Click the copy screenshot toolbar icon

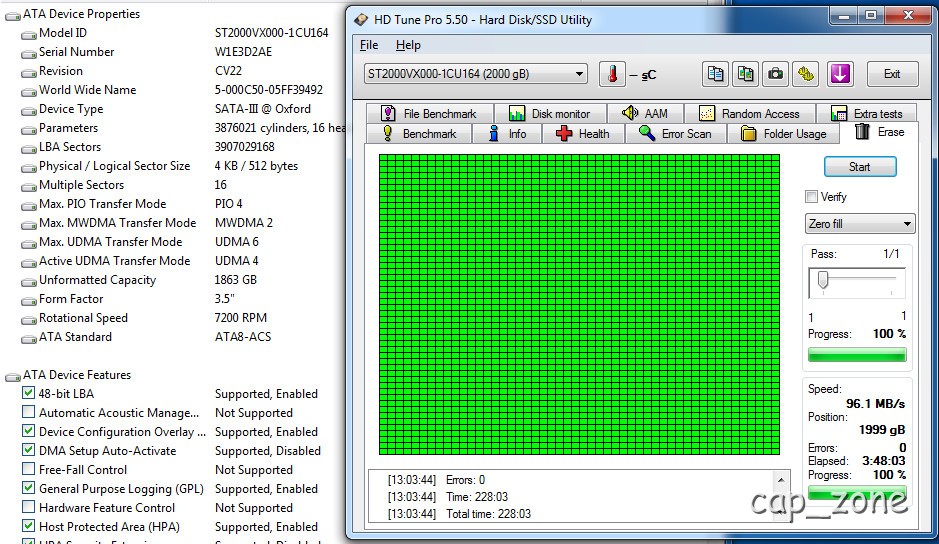click(746, 74)
